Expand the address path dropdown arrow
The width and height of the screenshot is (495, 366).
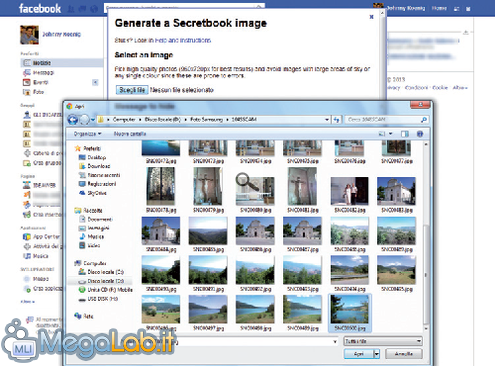tap(327, 119)
